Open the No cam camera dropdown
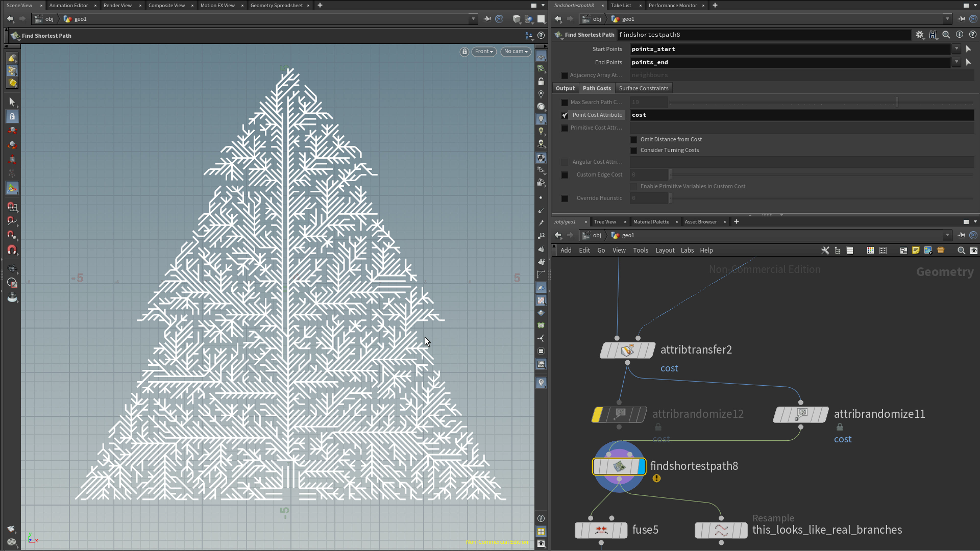Viewport: 980px width, 551px height. click(516, 52)
